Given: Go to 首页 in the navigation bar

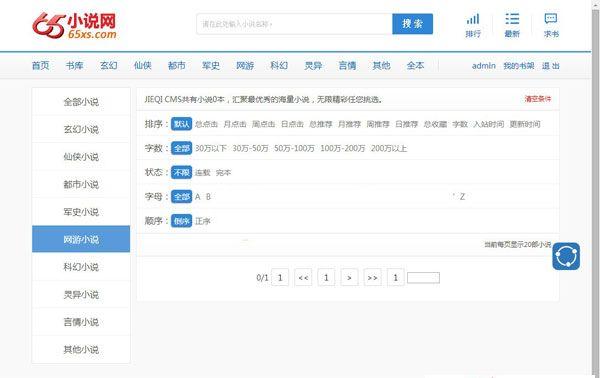Looking at the screenshot, I should point(41,65).
